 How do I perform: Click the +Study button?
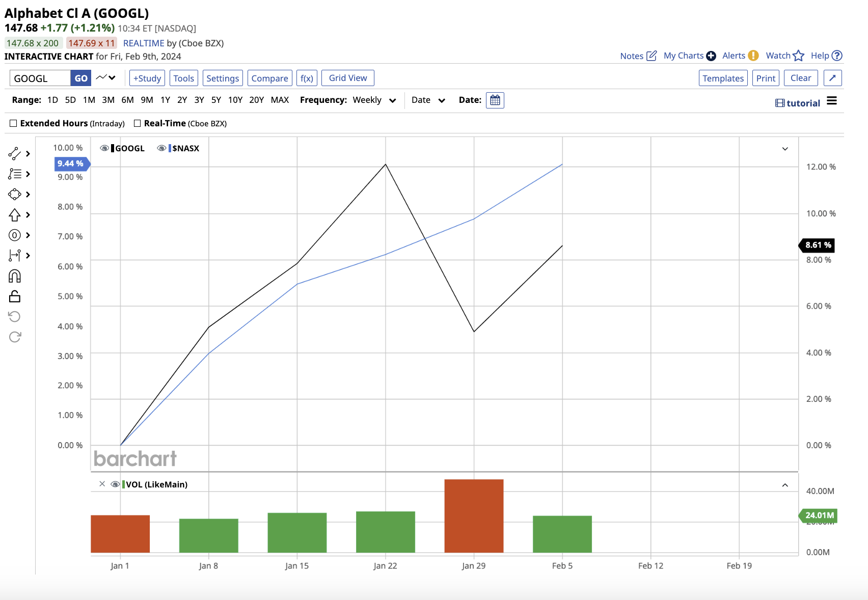point(147,78)
